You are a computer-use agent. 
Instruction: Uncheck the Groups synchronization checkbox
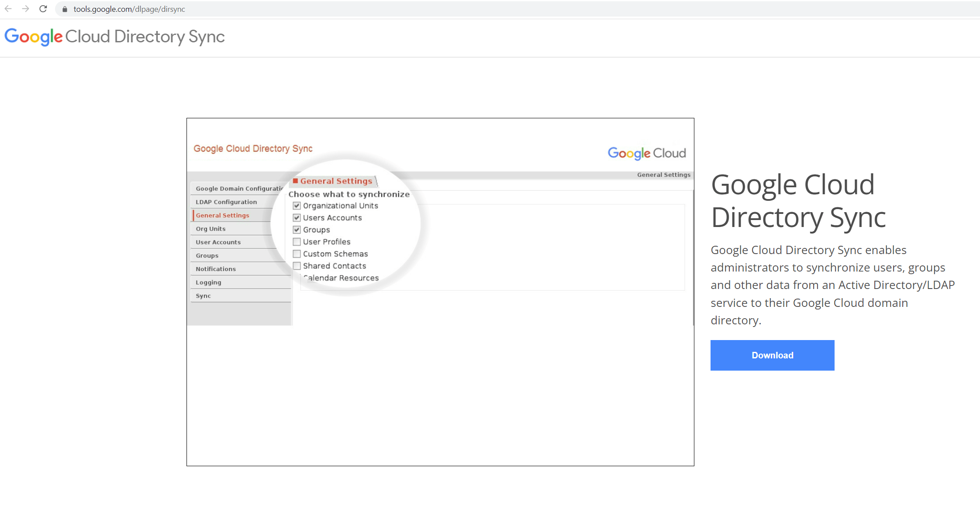pyautogui.click(x=297, y=230)
